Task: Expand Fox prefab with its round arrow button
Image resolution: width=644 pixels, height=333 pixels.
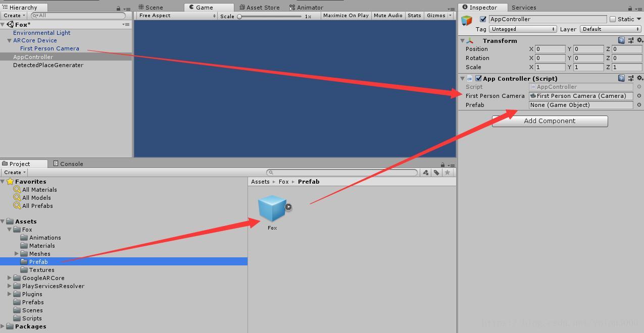Action: coord(288,207)
